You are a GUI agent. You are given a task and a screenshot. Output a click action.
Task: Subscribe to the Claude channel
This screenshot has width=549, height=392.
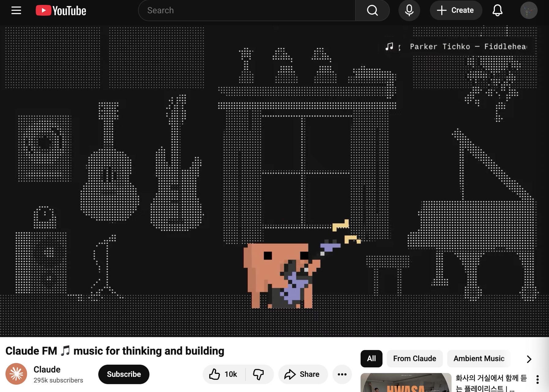[x=124, y=374]
